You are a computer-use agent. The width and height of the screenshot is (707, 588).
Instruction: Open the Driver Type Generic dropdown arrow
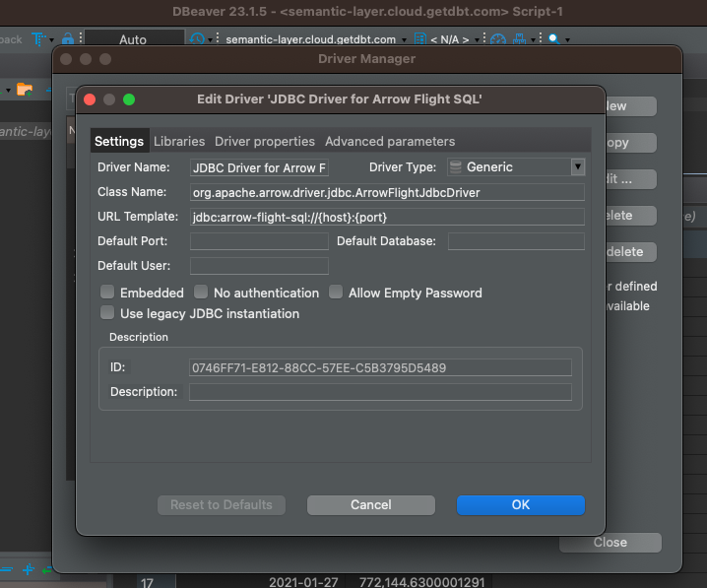click(578, 166)
